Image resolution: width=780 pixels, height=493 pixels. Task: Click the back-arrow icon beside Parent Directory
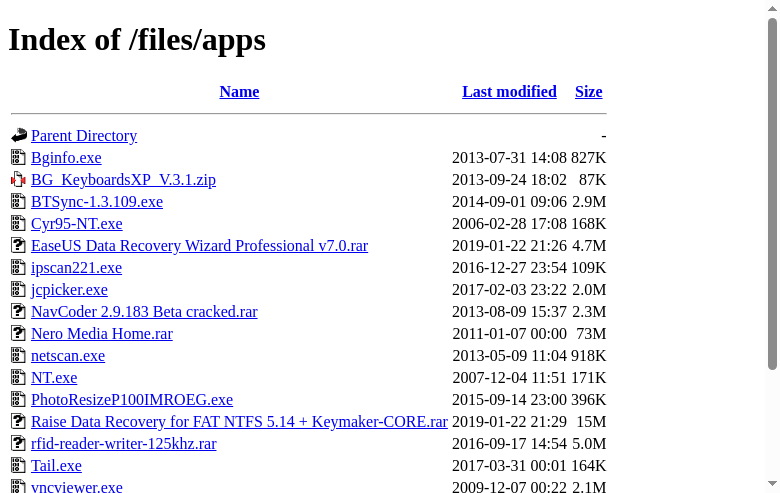tap(19, 135)
